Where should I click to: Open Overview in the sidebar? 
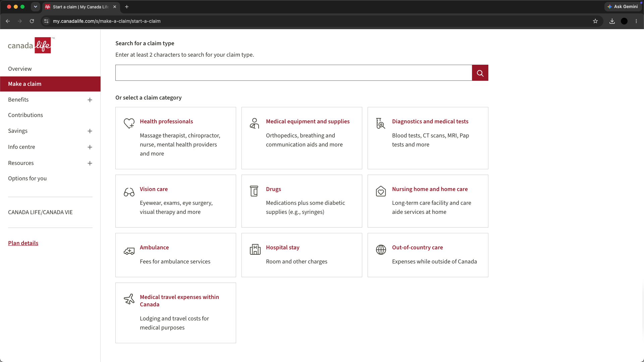click(x=20, y=69)
